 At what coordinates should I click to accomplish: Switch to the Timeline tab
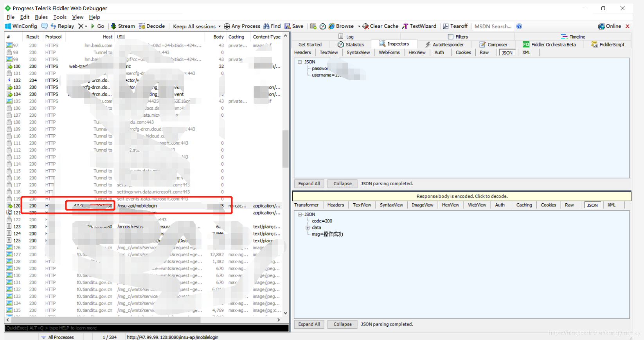(573, 36)
